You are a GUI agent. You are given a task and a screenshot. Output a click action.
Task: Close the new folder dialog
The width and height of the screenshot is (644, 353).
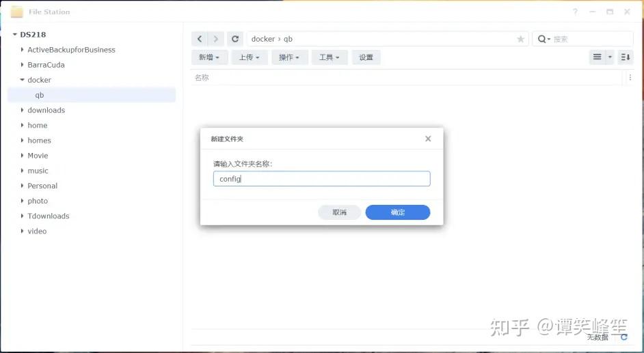(428, 139)
